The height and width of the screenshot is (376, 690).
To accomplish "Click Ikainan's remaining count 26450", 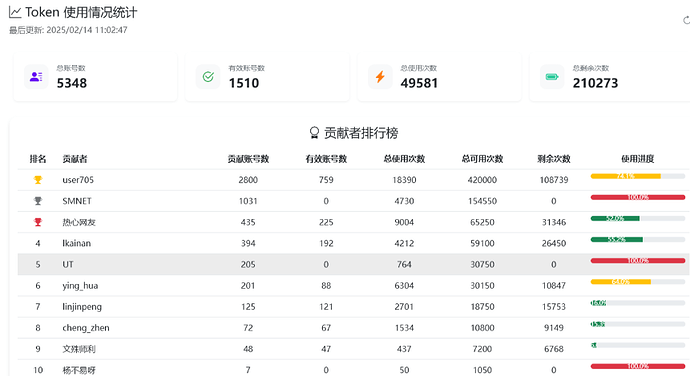I will [x=554, y=243].
